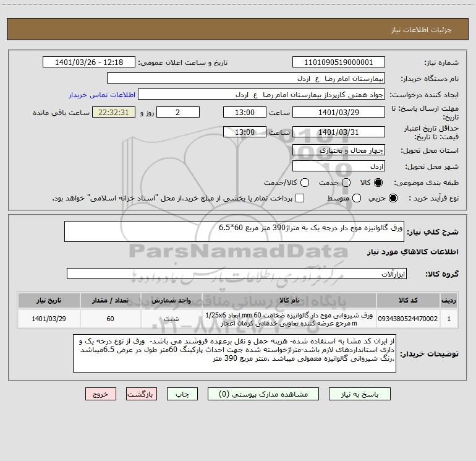The height and width of the screenshot is (461, 476).
Task: Click the اطلاعات کالاهای مورد نیاز heading
Action: point(412,252)
